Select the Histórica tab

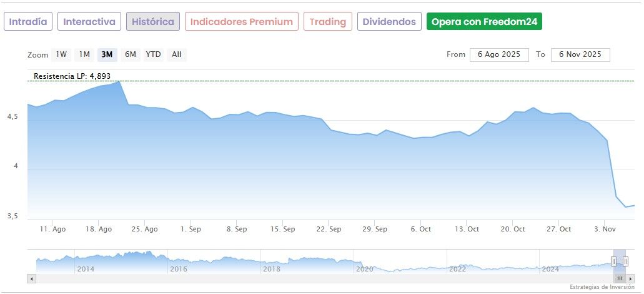(153, 22)
